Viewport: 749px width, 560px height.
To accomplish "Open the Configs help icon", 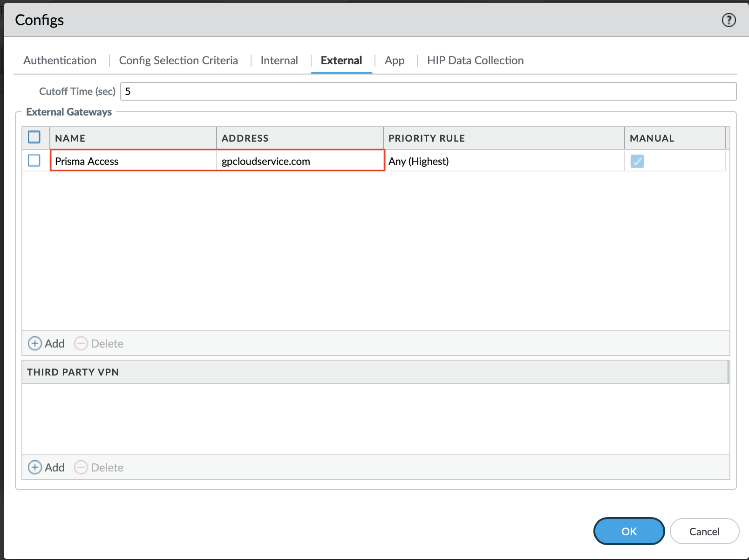I will click(729, 20).
